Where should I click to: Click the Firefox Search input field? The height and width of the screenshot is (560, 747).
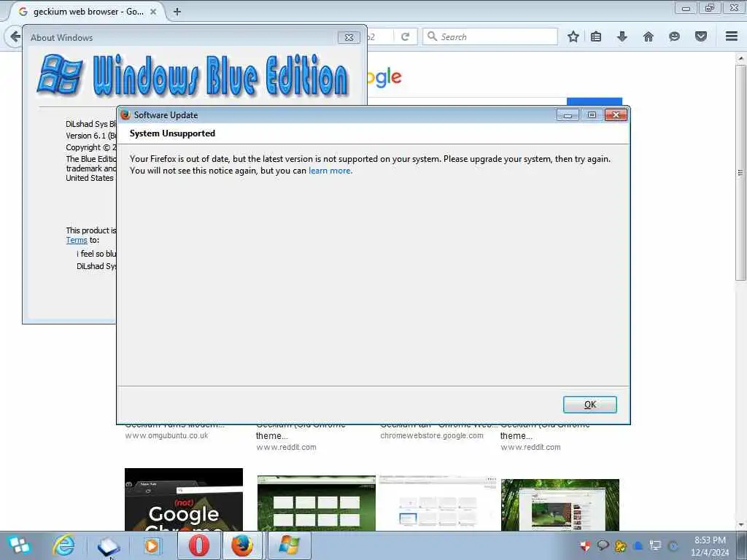(490, 36)
